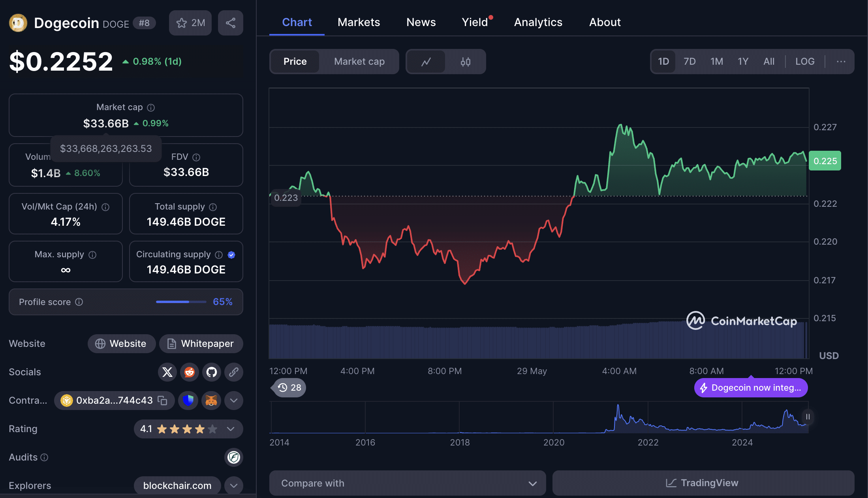Open the Reddit social link

point(190,372)
